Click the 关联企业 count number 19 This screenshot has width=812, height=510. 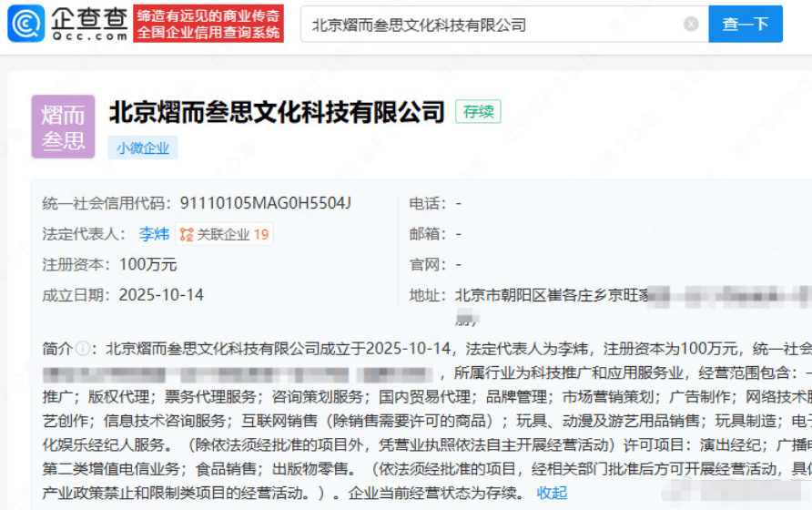pyautogui.click(x=261, y=234)
